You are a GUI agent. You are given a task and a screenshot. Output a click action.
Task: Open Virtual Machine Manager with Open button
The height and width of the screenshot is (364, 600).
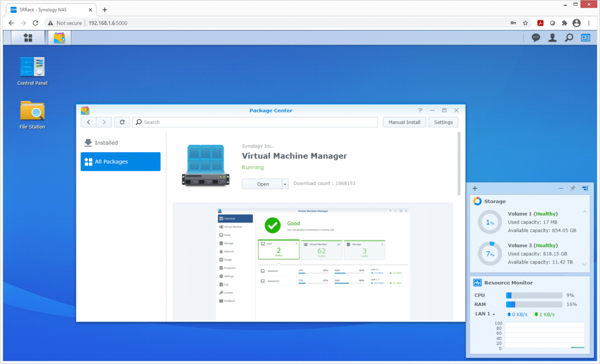[x=263, y=184]
